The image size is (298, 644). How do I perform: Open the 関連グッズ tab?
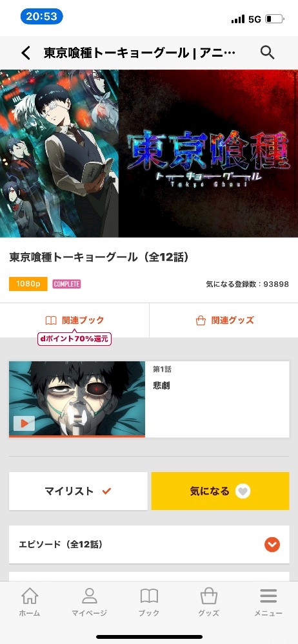(224, 320)
